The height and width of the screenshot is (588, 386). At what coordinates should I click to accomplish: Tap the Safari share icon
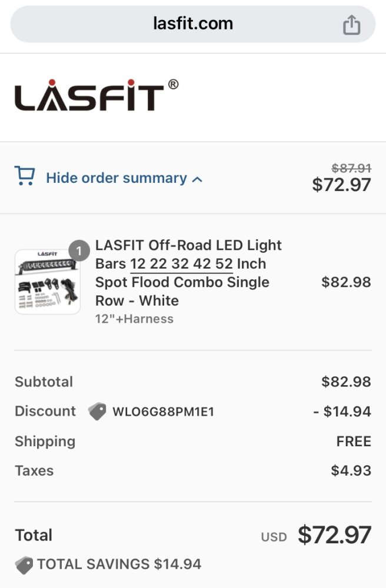click(x=351, y=25)
